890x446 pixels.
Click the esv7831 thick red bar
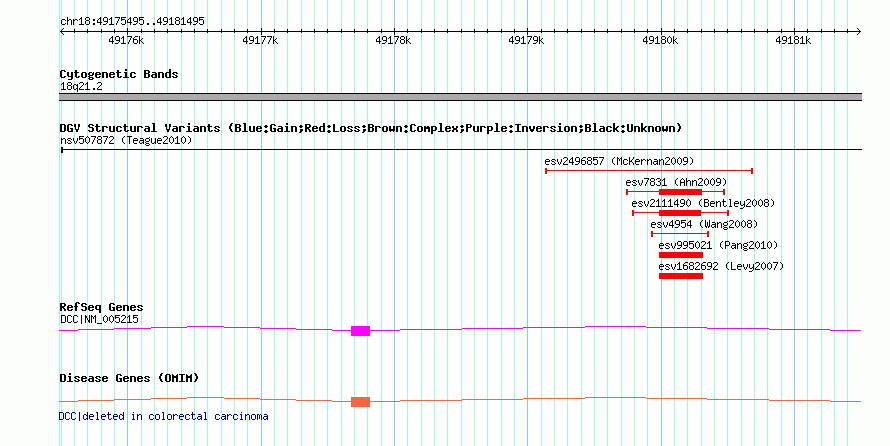[x=680, y=192]
